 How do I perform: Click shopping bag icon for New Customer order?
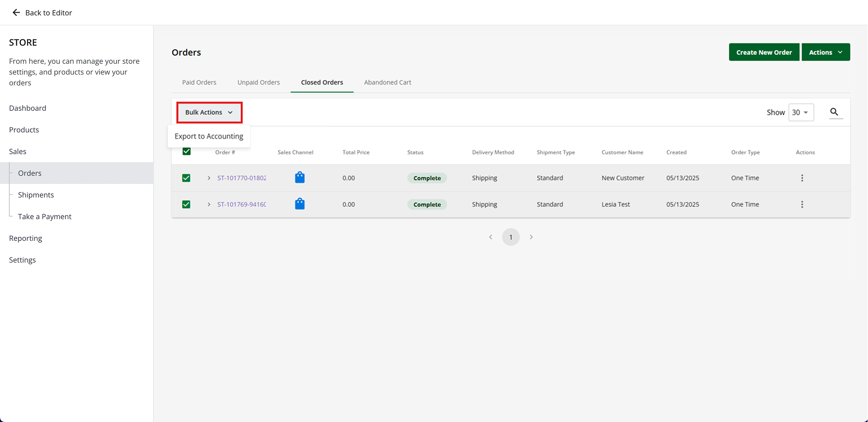300,178
